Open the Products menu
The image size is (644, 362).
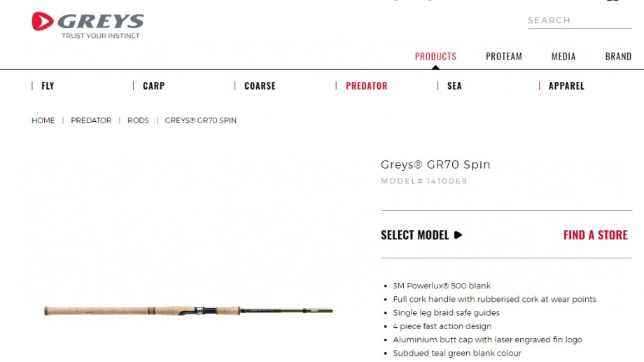pos(435,56)
